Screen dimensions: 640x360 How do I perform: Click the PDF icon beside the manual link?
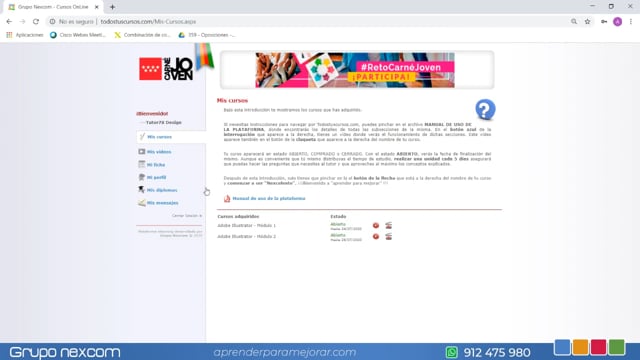pos(227,198)
